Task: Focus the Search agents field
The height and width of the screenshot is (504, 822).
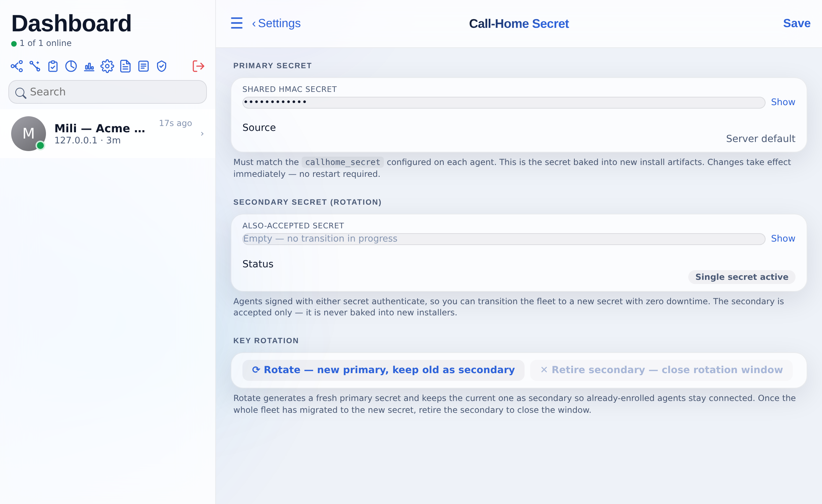Action: click(x=108, y=92)
